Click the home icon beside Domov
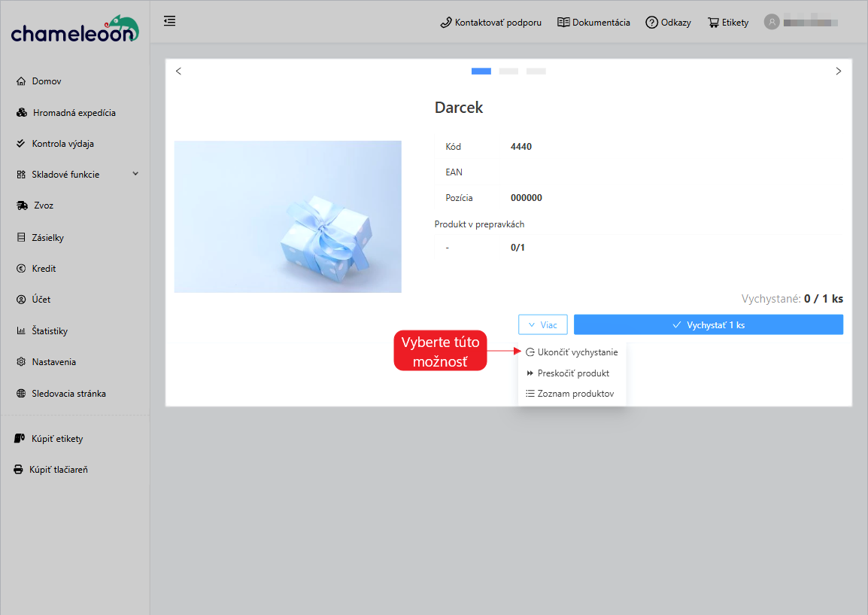 click(x=21, y=81)
